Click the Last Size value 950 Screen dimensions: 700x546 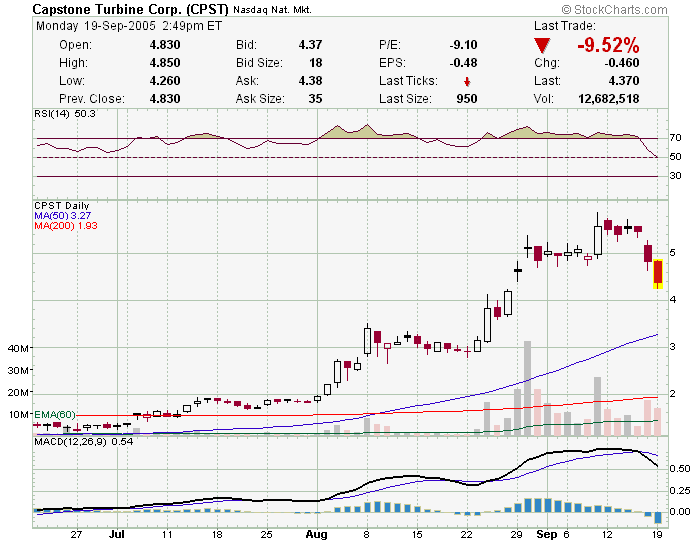pyautogui.click(x=467, y=99)
